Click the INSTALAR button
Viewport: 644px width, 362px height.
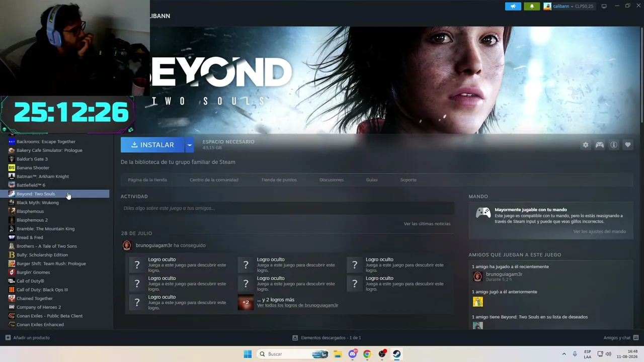point(152,145)
